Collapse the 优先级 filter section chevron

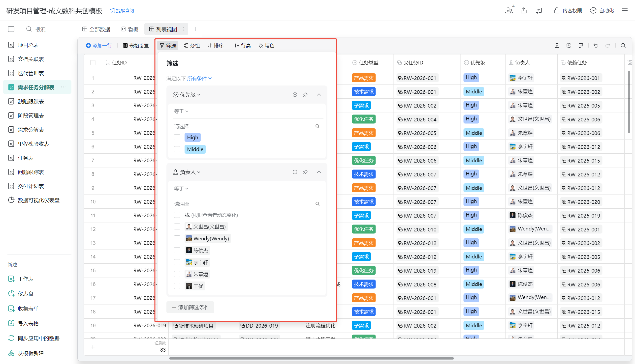click(319, 95)
